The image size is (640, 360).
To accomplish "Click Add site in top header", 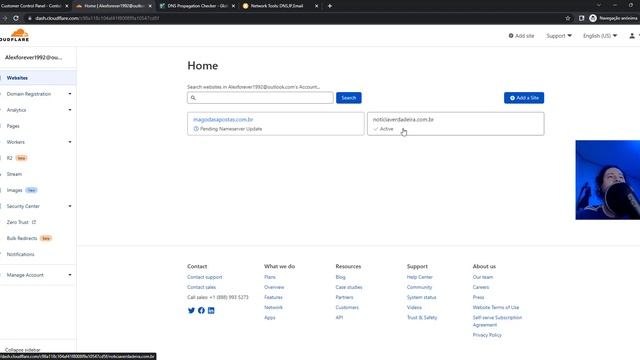I will click(x=521, y=36).
